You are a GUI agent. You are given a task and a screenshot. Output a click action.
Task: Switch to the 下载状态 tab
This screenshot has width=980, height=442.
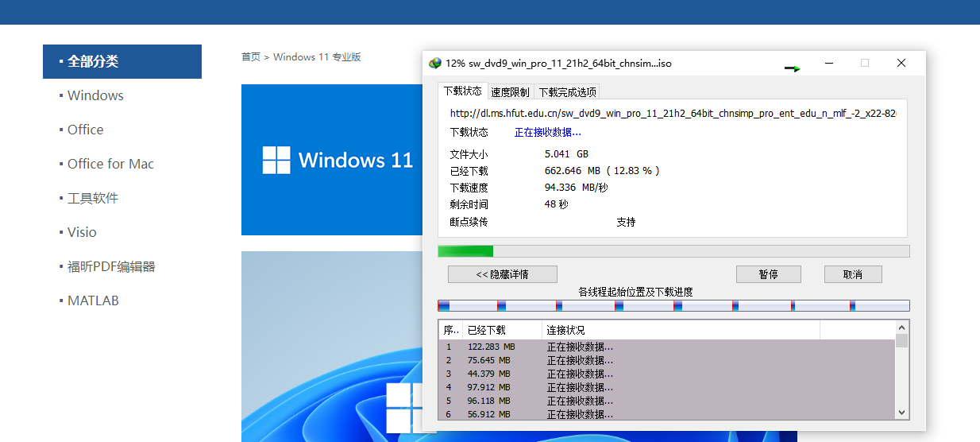[462, 91]
